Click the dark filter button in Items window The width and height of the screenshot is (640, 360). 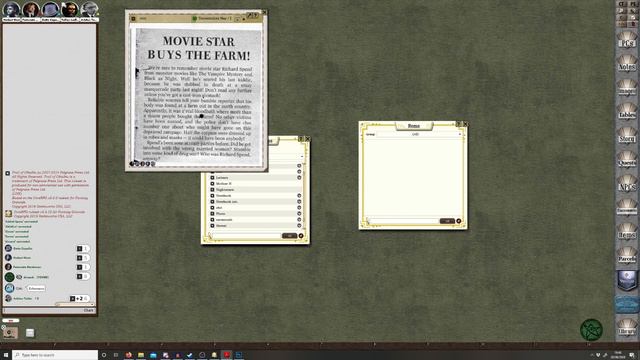coord(447,221)
